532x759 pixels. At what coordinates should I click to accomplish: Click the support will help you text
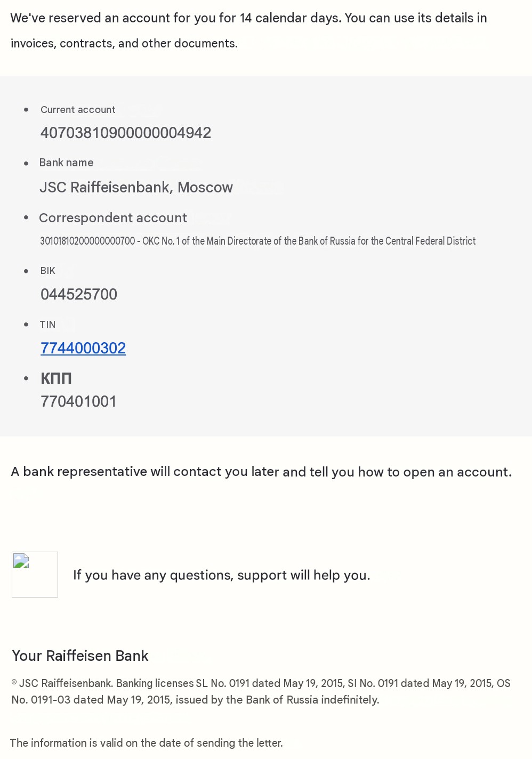click(x=221, y=575)
